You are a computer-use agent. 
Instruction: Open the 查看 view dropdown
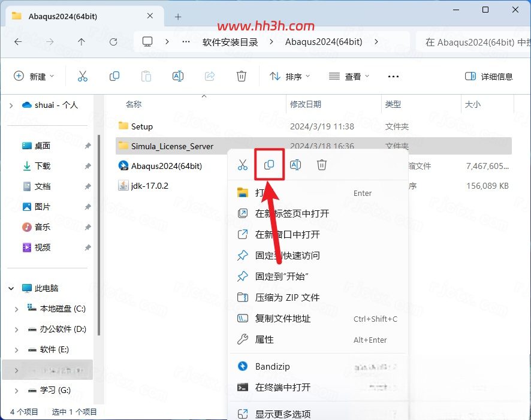(x=349, y=77)
